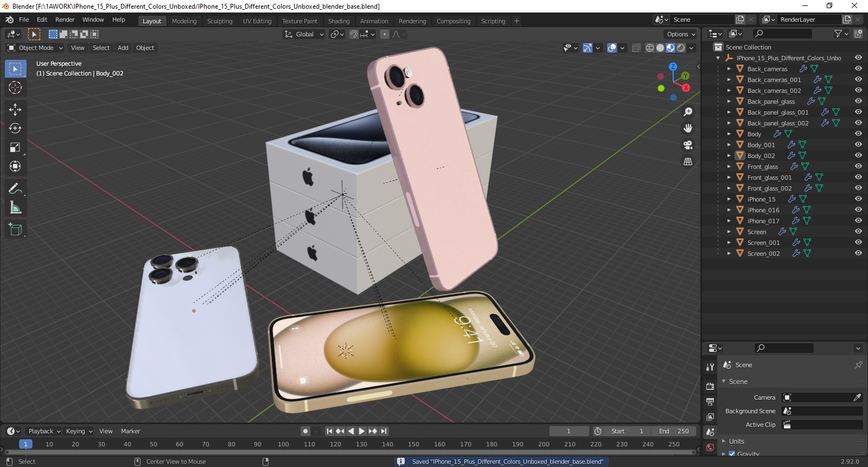This screenshot has width=868, height=467.
Task: Hide Screen_002 with eye icon
Action: [x=858, y=254]
